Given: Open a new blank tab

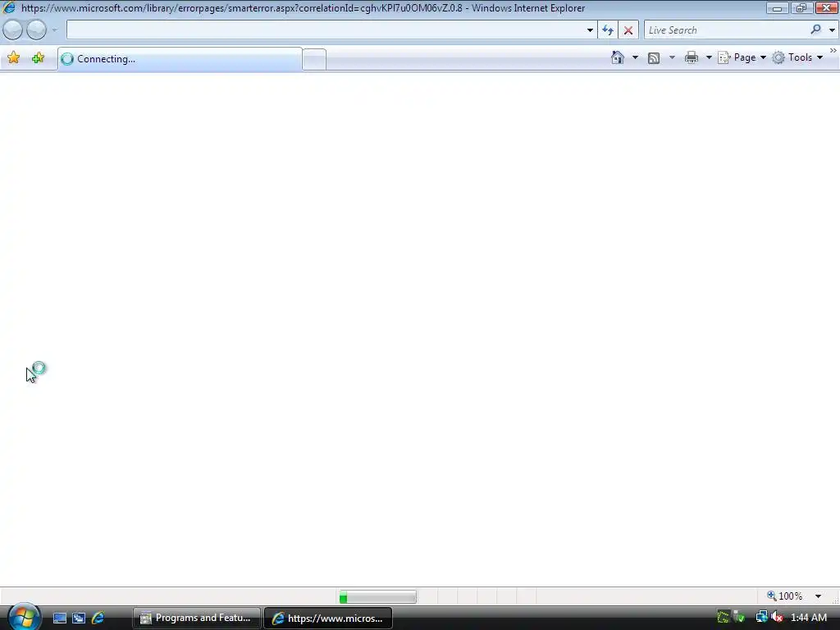Looking at the screenshot, I should 314,59.
